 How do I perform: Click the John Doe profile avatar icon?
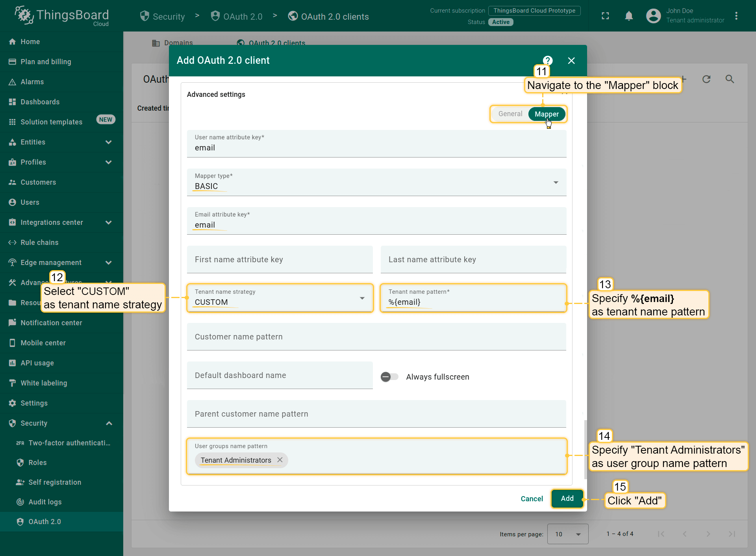tap(653, 16)
